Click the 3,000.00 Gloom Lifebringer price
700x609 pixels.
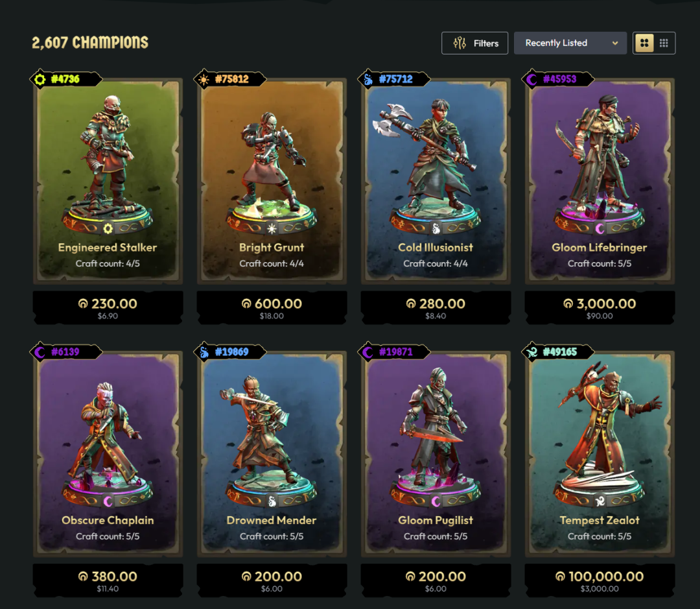(600, 304)
